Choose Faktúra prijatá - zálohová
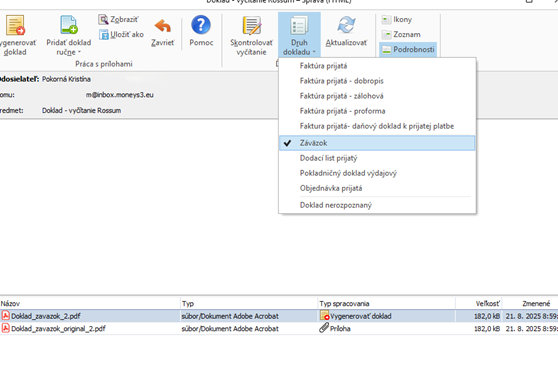The image size is (558, 382). coord(377,96)
